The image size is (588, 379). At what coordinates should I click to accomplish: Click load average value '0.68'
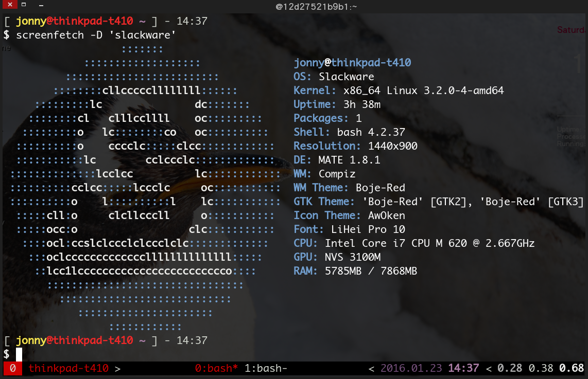(572, 368)
